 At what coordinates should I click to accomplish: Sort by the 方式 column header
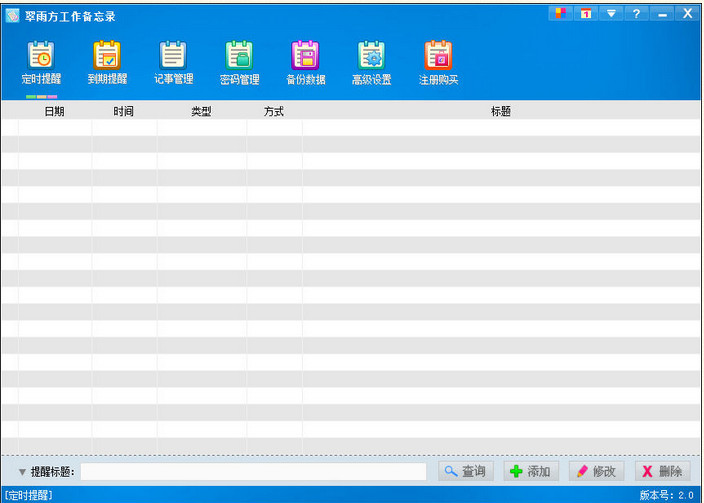[x=274, y=111]
